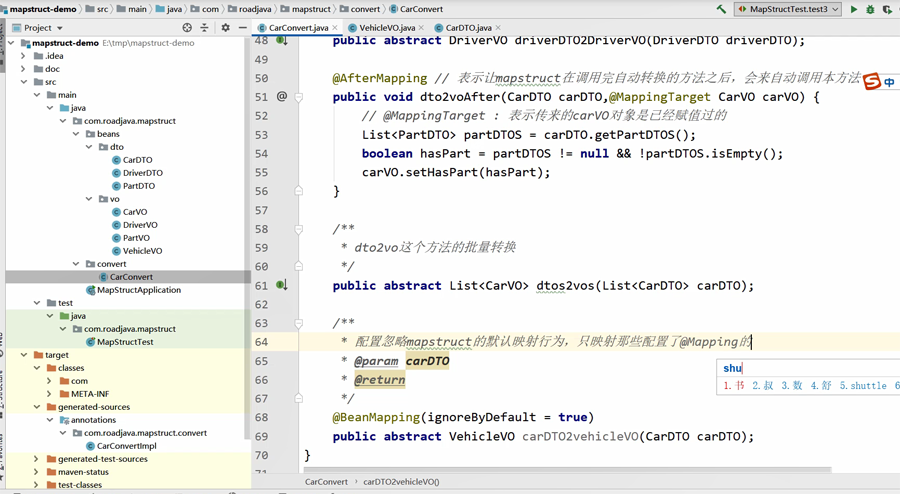
Task: Select the CarConvert.java editor tab
Action: click(298, 28)
